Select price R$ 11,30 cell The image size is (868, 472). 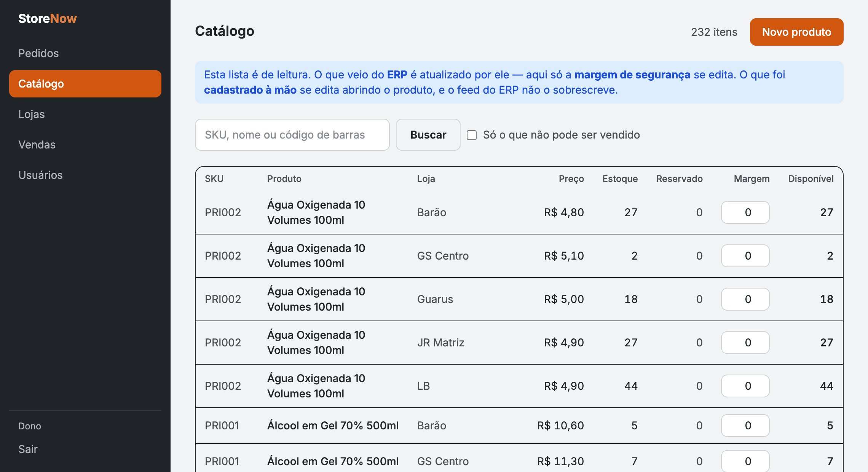click(560, 461)
